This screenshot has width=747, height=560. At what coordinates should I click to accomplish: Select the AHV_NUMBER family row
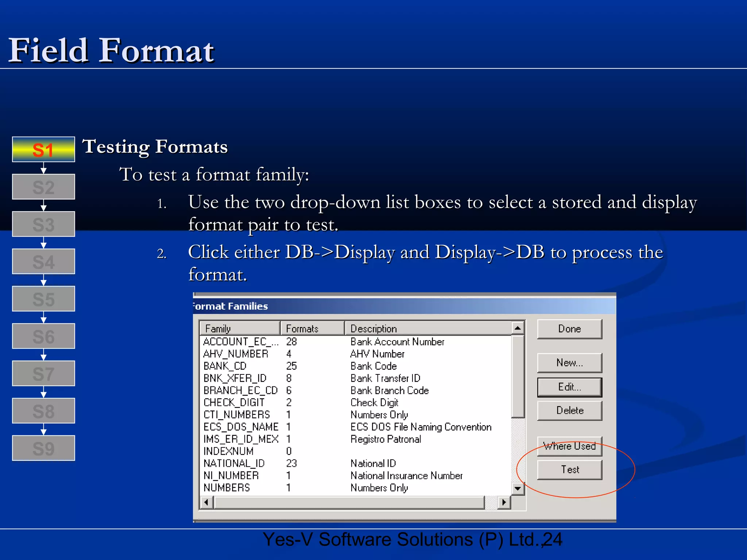(356, 354)
